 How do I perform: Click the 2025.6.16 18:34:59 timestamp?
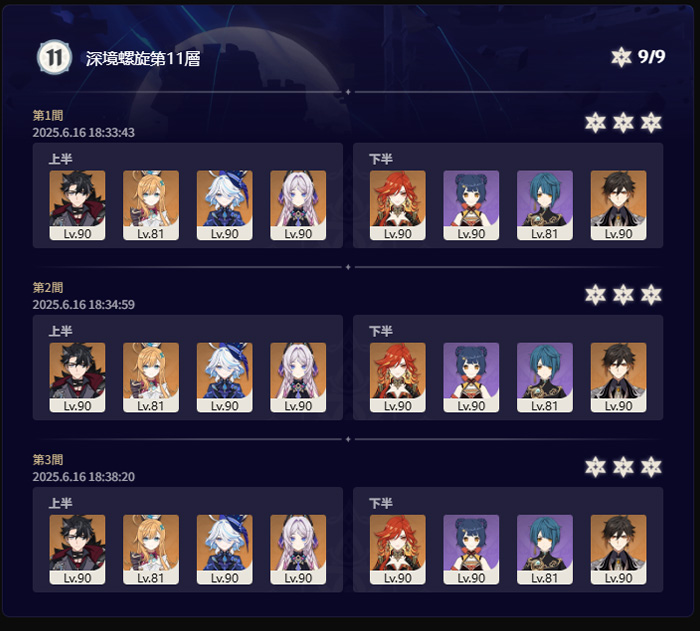pos(83,305)
